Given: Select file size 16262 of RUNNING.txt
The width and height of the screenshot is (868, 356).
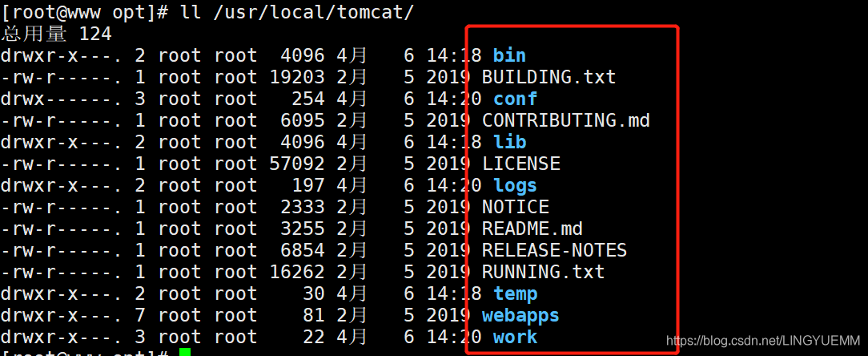Looking at the screenshot, I should [297, 272].
